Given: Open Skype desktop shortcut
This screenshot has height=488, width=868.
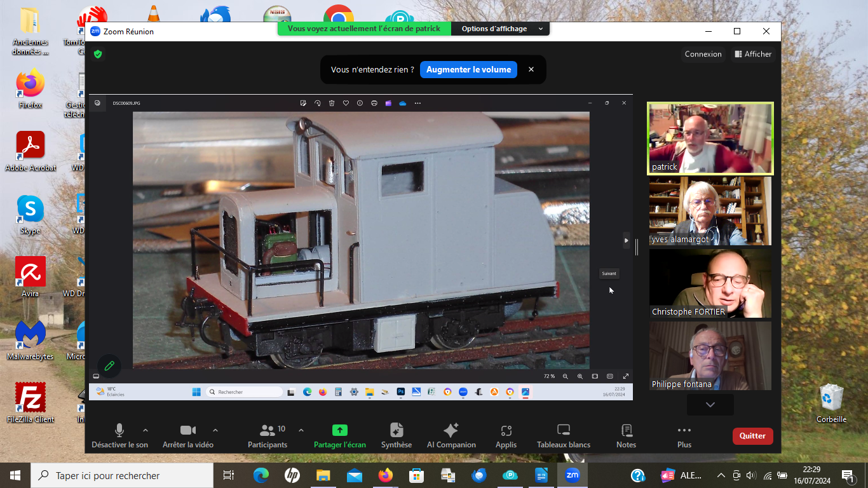Looking at the screenshot, I should (x=31, y=214).
